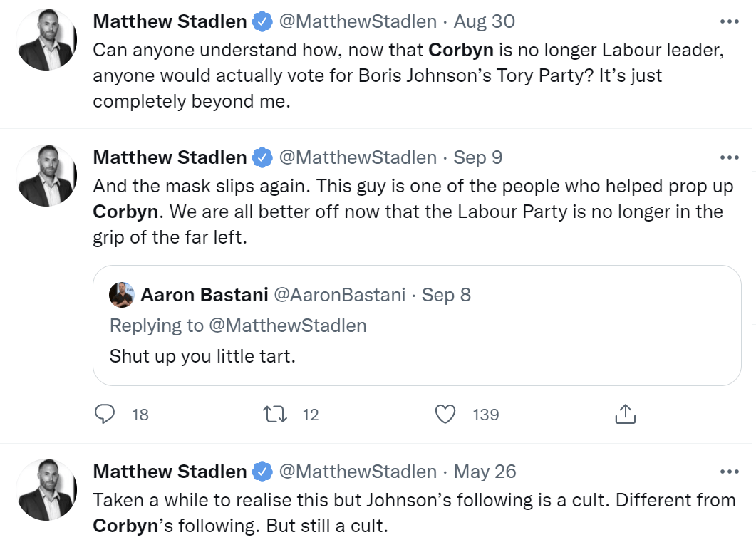
Task: Click Matthew Stadlen's avatar on the Aug 30 tweet
Action: 46,41
